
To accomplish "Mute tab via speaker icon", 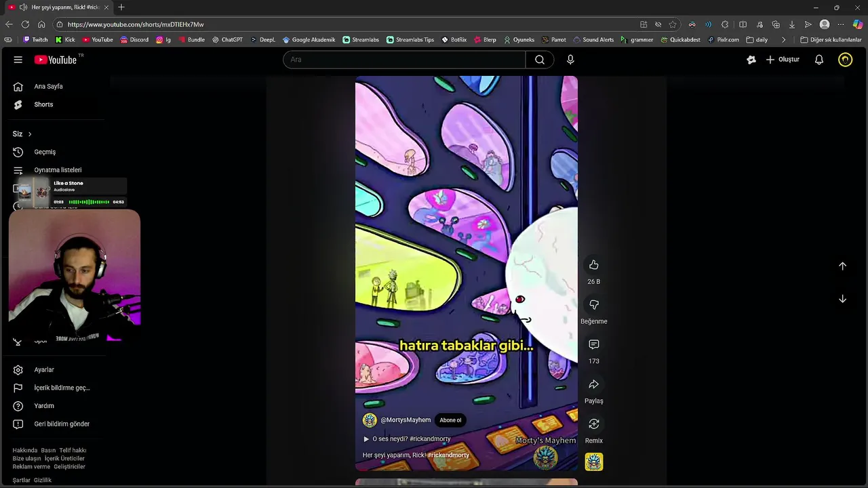I will pyautogui.click(x=23, y=7).
